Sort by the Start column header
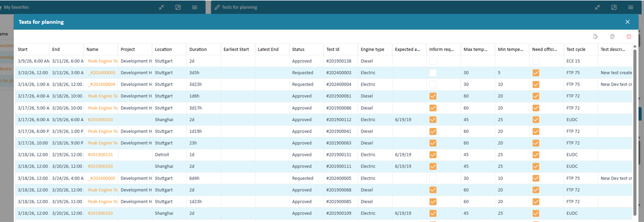This screenshot has width=644, height=222. 32,49
